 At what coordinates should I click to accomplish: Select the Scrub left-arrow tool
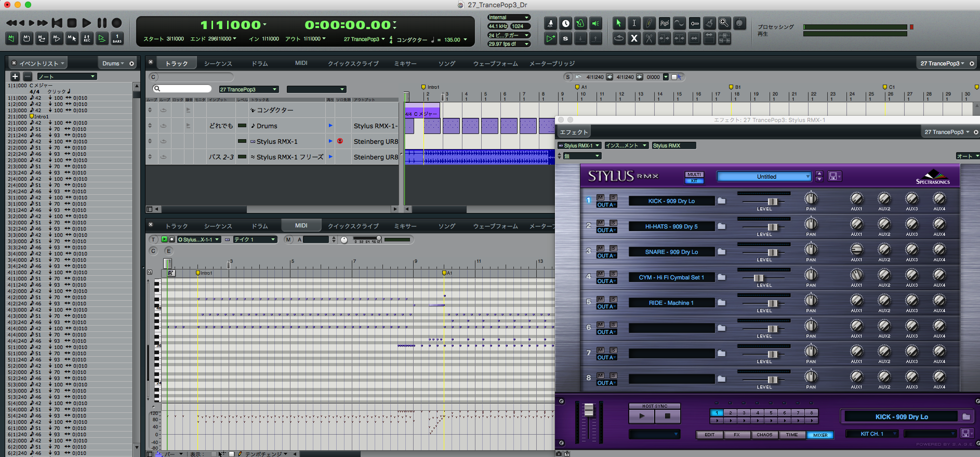[x=694, y=23]
